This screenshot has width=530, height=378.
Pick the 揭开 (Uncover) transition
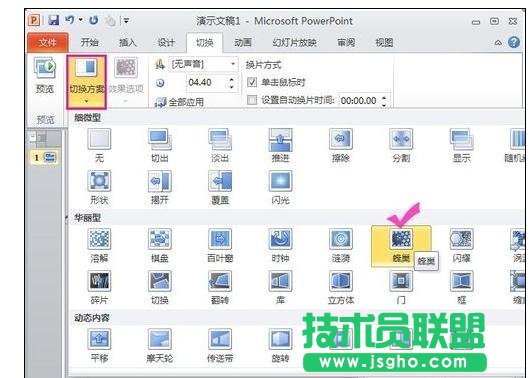(160, 188)
